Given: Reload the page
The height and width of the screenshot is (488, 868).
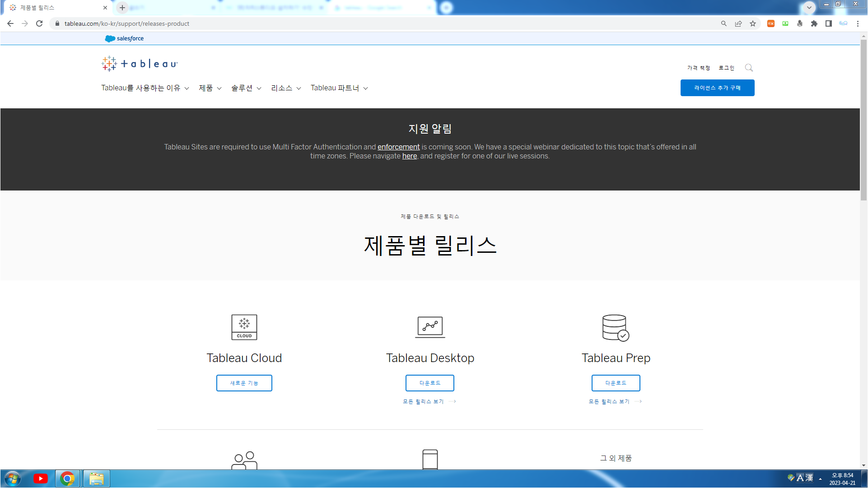Looking at the screenshot, I should (39, 23).
